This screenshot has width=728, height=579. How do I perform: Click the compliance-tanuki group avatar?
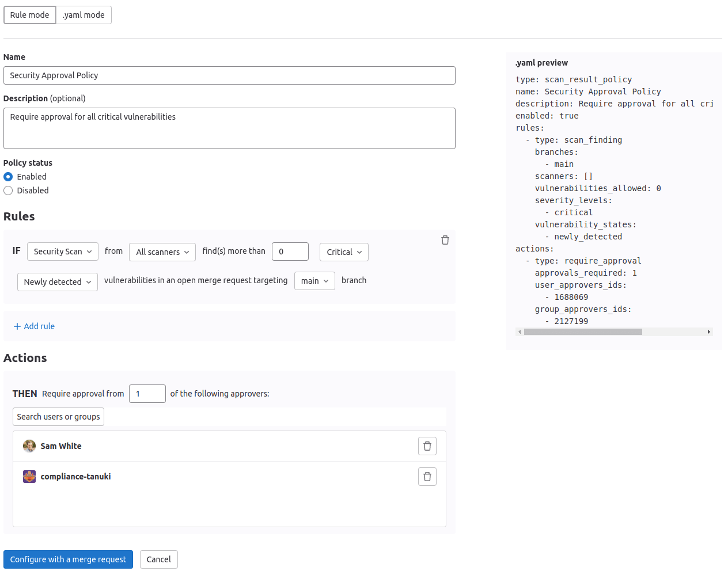tap(29, 477)
